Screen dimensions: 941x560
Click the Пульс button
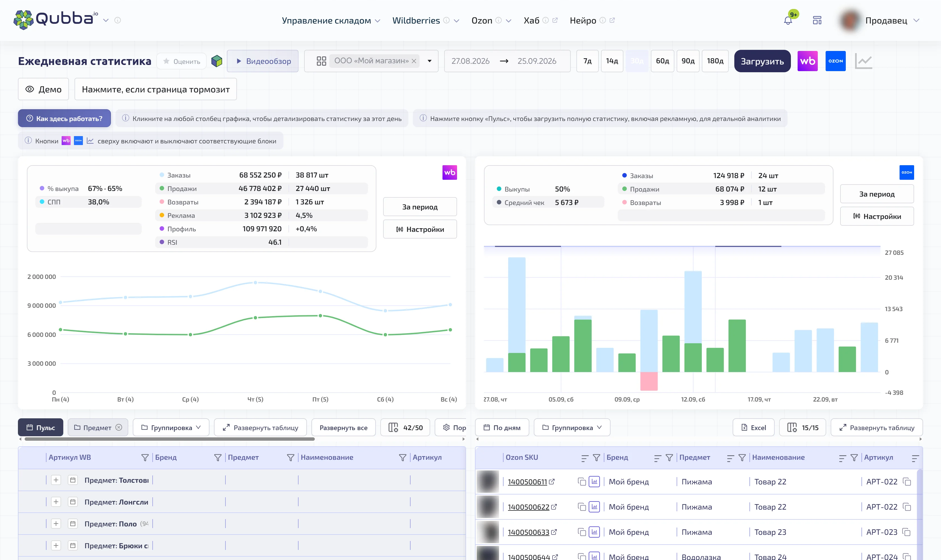click(x=40, y=428)
